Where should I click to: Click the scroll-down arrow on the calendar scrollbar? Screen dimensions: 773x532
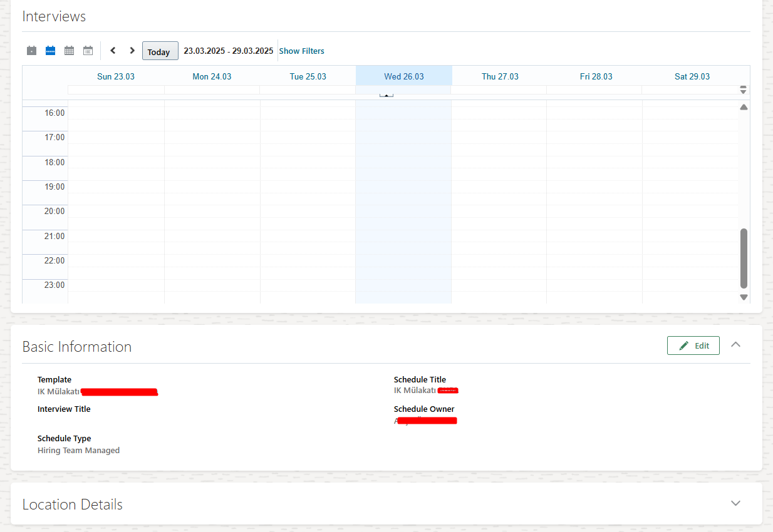click(x=744, y=297)
